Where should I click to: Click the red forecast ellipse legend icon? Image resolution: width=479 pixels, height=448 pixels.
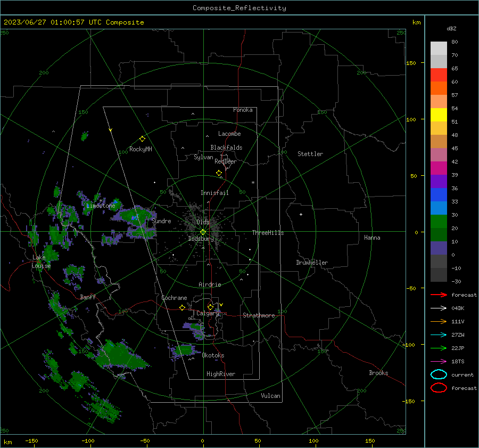click(x=439, y=388)
